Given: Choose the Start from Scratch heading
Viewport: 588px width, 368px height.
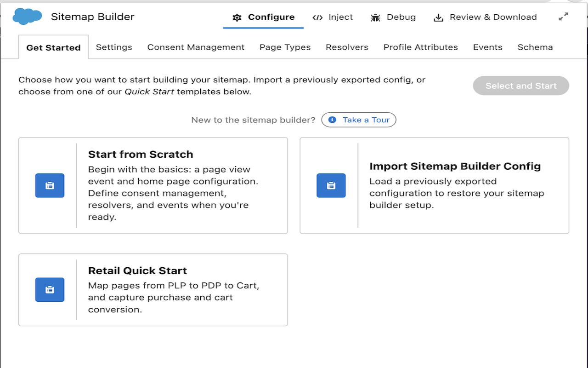Looking at the screenshot, I should tap(141, 154).
